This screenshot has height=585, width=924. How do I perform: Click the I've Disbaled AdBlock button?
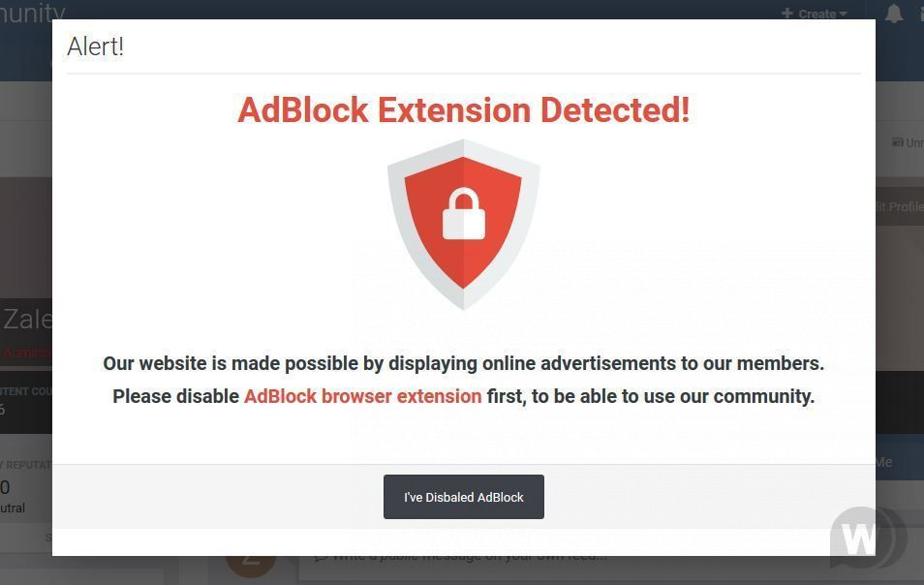click(463, 497)
